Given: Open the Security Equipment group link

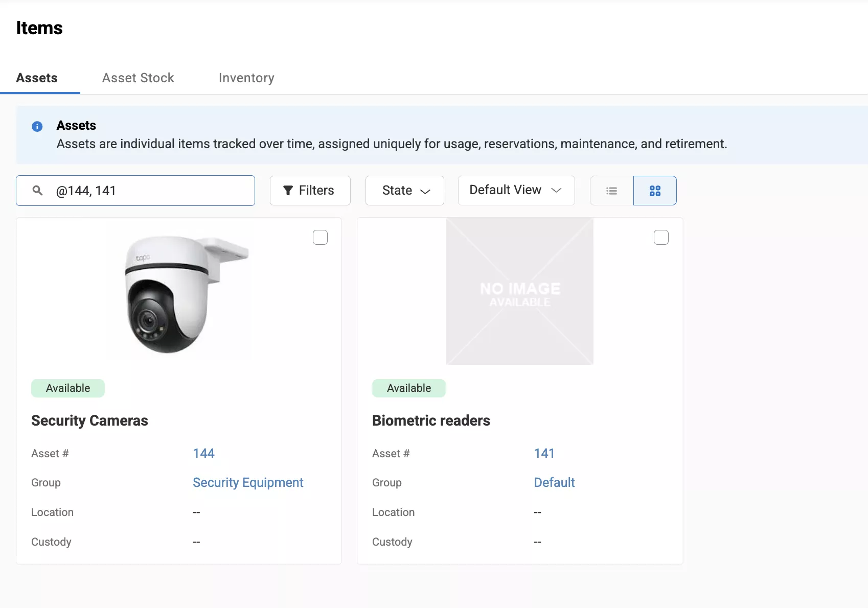Looking at the screenshot, I should tap(248, 482).
